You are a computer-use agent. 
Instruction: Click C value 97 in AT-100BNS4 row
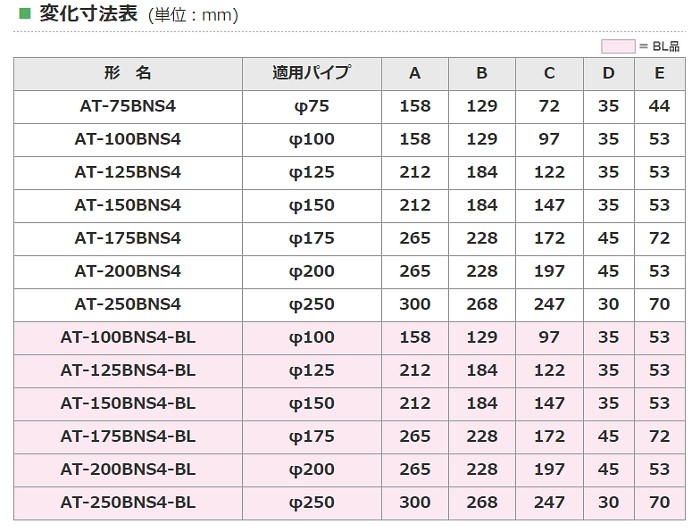click(550, 139)
